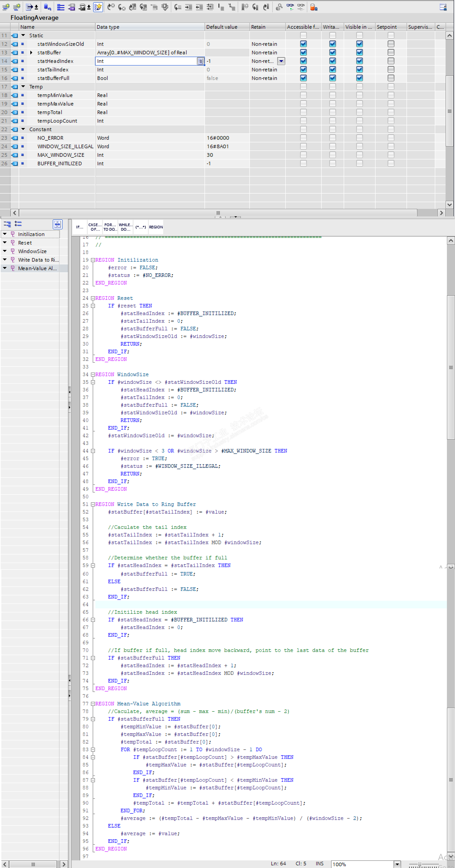Select WindowSize region in overview
This screenshot has height=868, width=455.
click(x=32, y=251)
